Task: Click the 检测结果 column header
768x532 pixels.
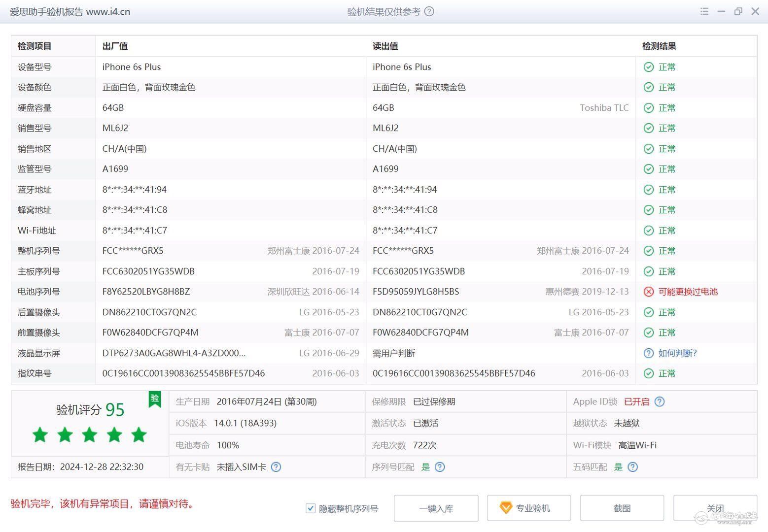Action: [659, 46]
